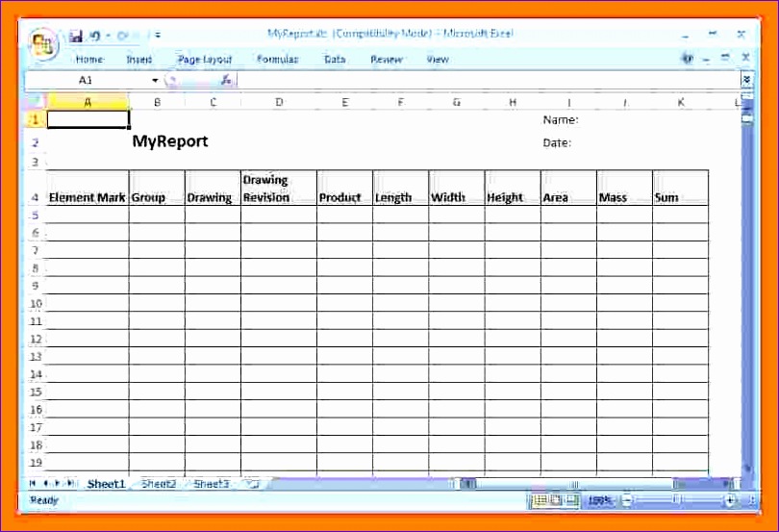
Task: Switch to the Sheet2 tab
Action: (x=159, y=484)
